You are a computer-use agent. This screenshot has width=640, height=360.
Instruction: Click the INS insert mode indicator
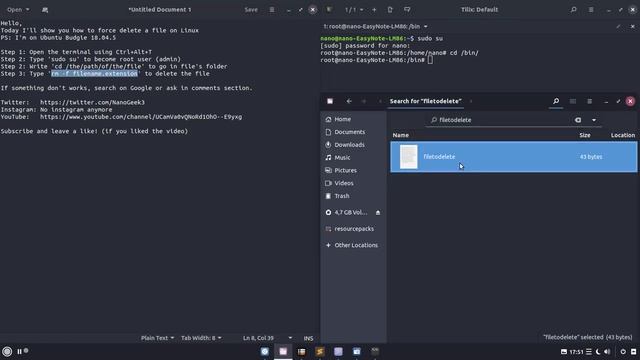pyautogui.click(x=308, y=338)
